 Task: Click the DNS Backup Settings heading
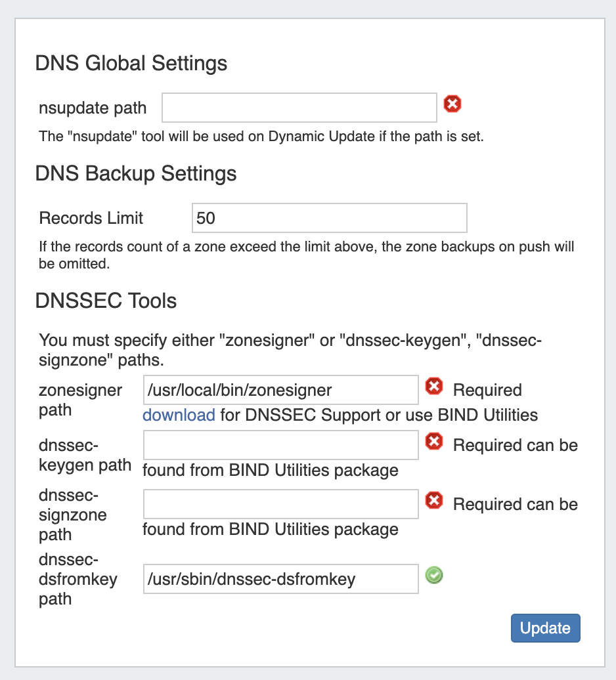pos(135,174)
